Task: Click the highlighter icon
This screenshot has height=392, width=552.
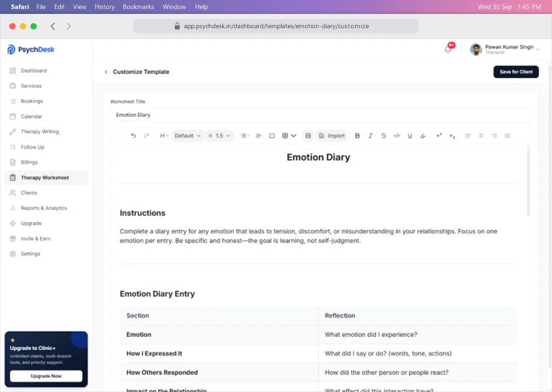Action: tap(423, 136)
